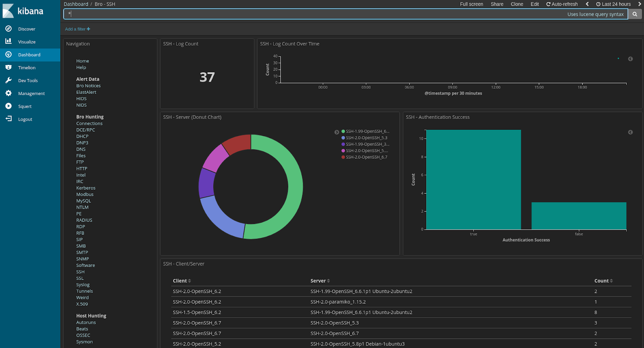Go to previous time range arrow
This screenshot has height=348, width=644.
[x=587, y=4]
